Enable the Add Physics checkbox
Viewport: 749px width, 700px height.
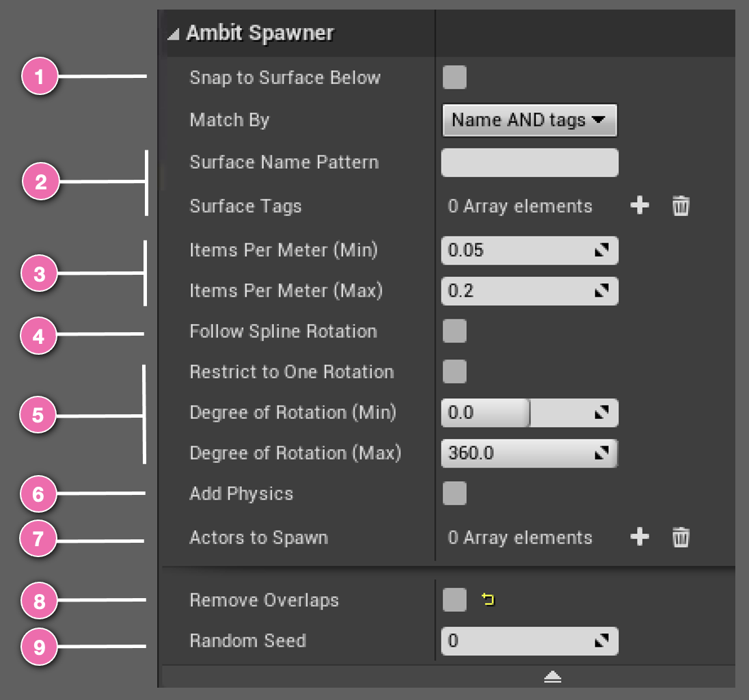(x=454, y=493)
